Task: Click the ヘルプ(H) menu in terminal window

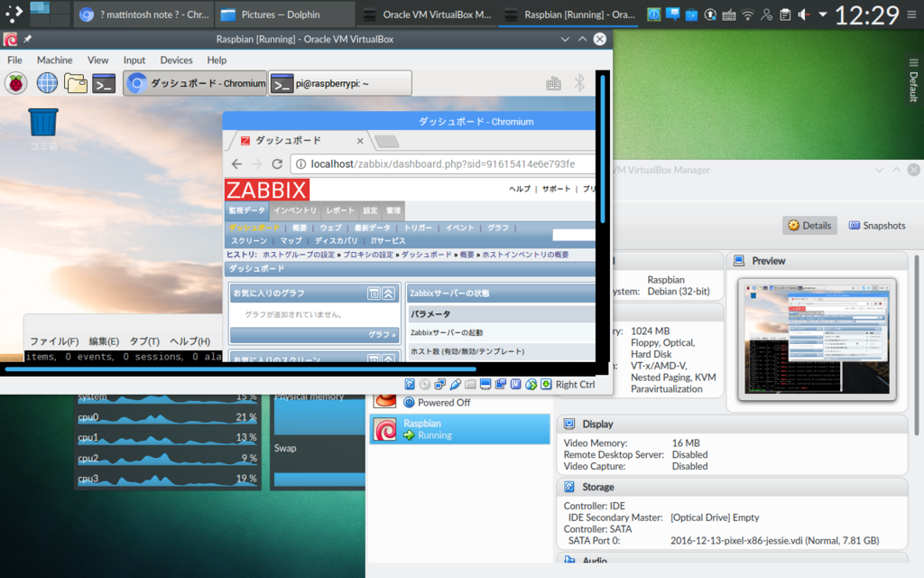Action: 189,341
